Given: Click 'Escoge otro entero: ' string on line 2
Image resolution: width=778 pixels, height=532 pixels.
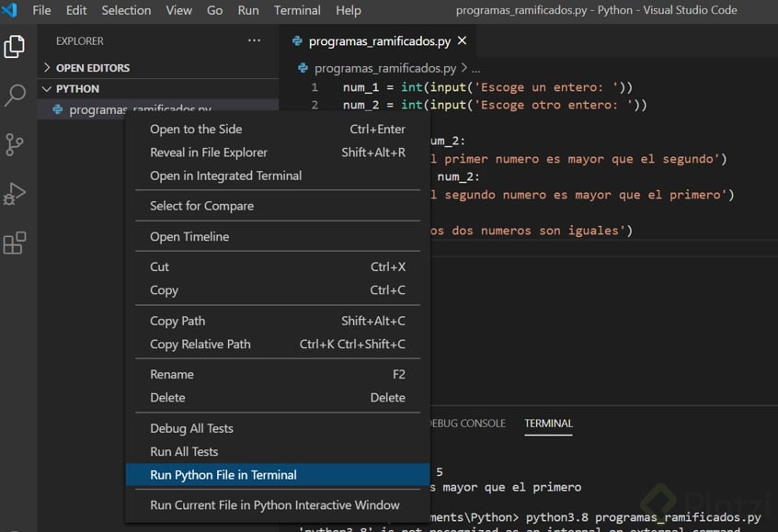Looking at the screenshot, I should tap(554, 105).
